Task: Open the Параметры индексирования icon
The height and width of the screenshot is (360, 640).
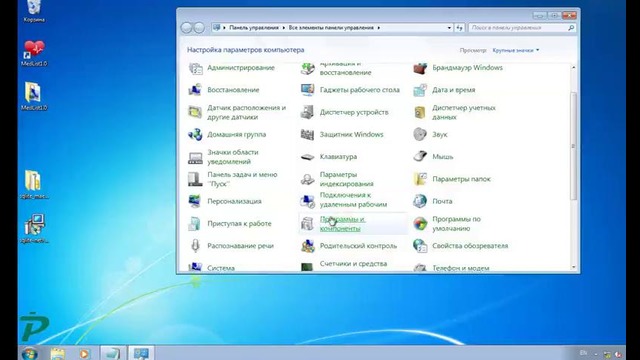Action: [307, 179]
